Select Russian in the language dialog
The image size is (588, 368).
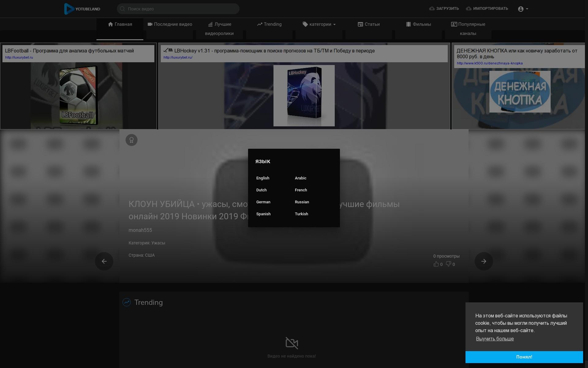point(302,202)
